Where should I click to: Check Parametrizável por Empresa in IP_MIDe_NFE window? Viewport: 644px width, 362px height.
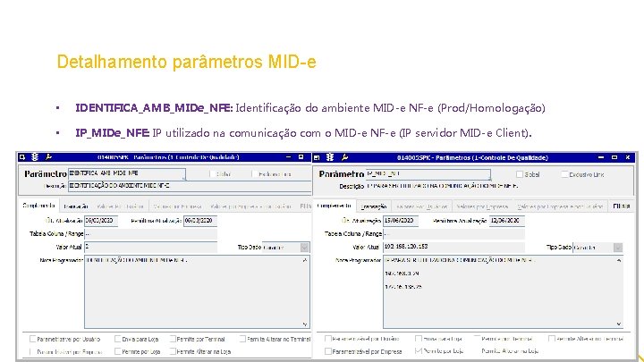tap(327, 351)
